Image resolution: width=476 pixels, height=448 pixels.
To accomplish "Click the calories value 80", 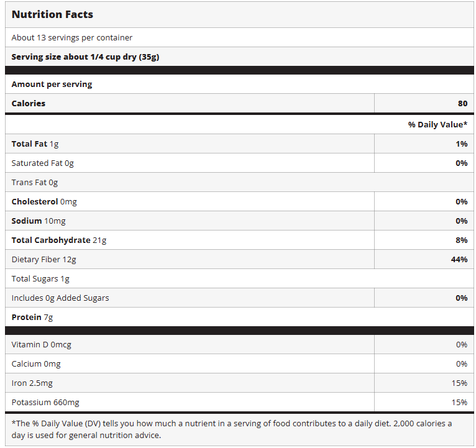I will click(x=462, y=103).
